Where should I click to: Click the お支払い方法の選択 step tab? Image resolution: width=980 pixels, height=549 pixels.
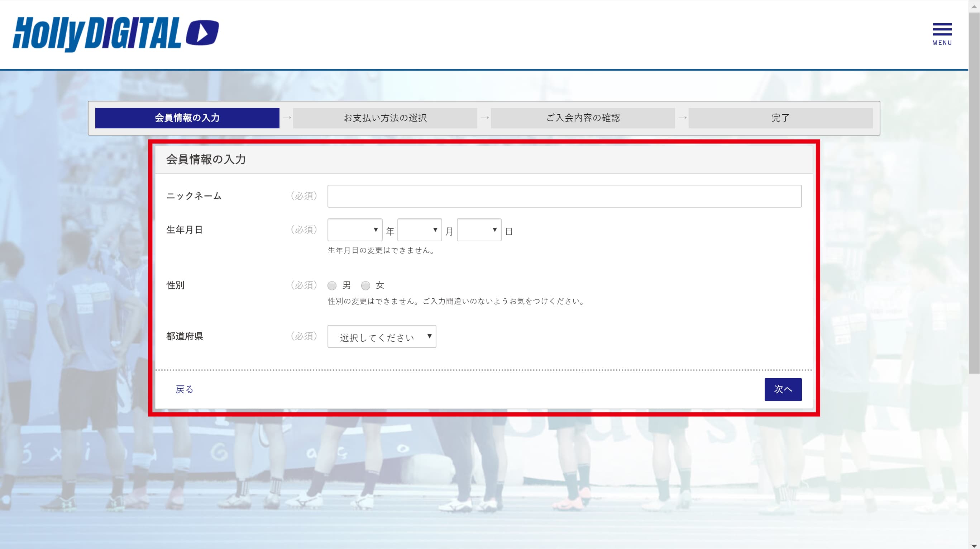click(385, 118)
